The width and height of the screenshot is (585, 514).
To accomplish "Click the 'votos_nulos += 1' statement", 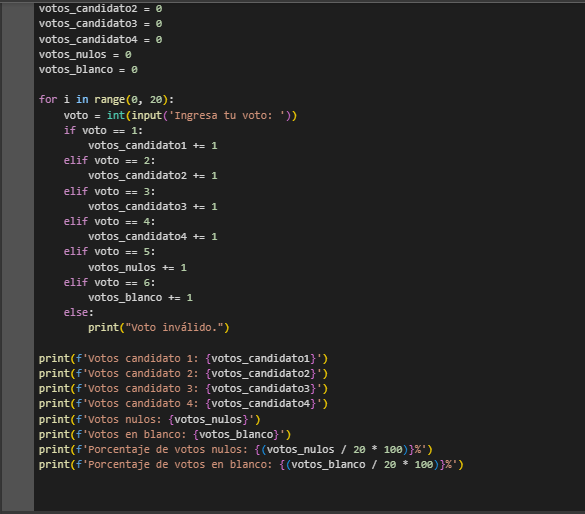I will (137, 268).
